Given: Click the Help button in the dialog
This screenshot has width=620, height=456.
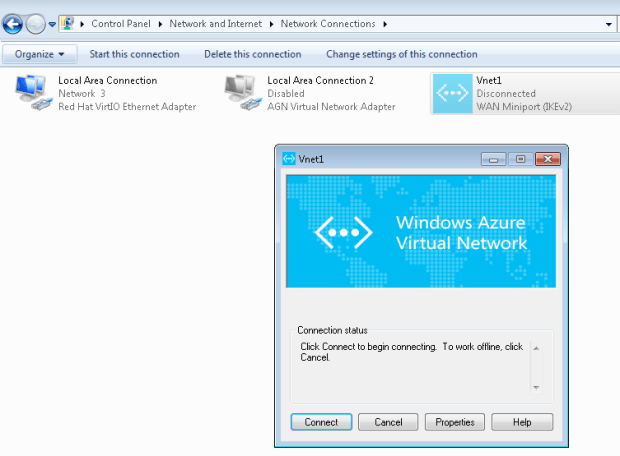Looking at the screenshot, I should tap(522, 422).
